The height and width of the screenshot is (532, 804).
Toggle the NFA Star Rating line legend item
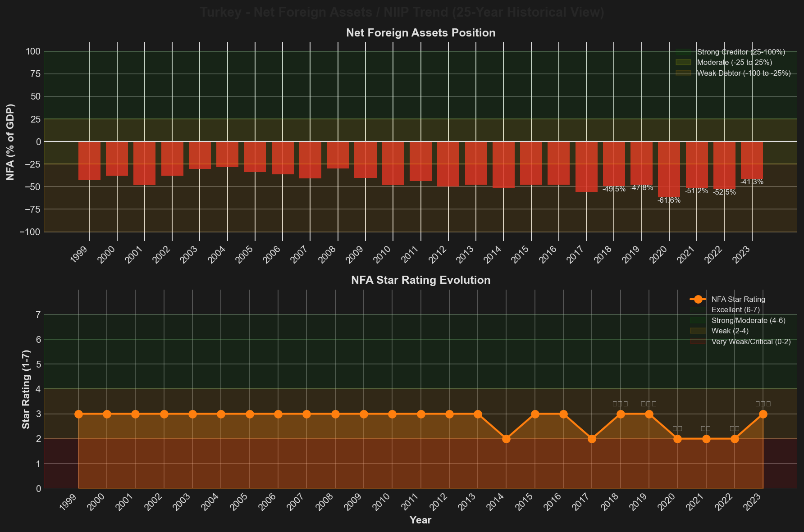pyautogui.click(x=738, y=300)
